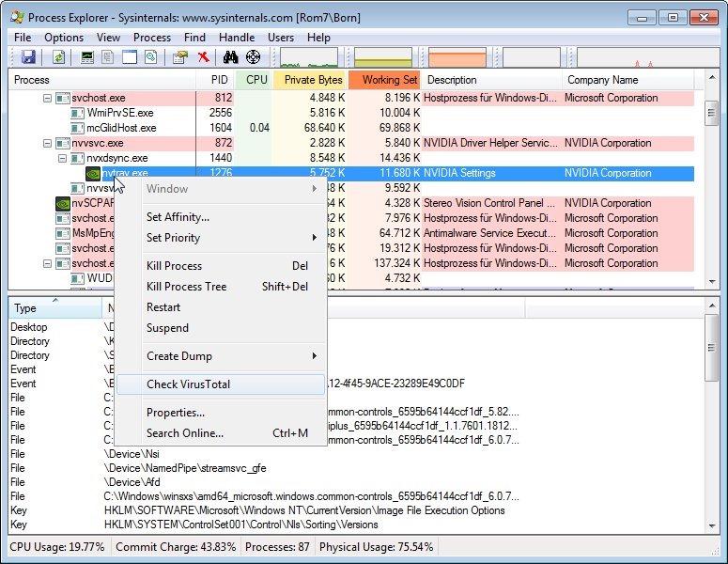728x564 pixels.
Task: Choose Set Affinity... from context menu
Action: pyautogui.click(x=221, y=217)
